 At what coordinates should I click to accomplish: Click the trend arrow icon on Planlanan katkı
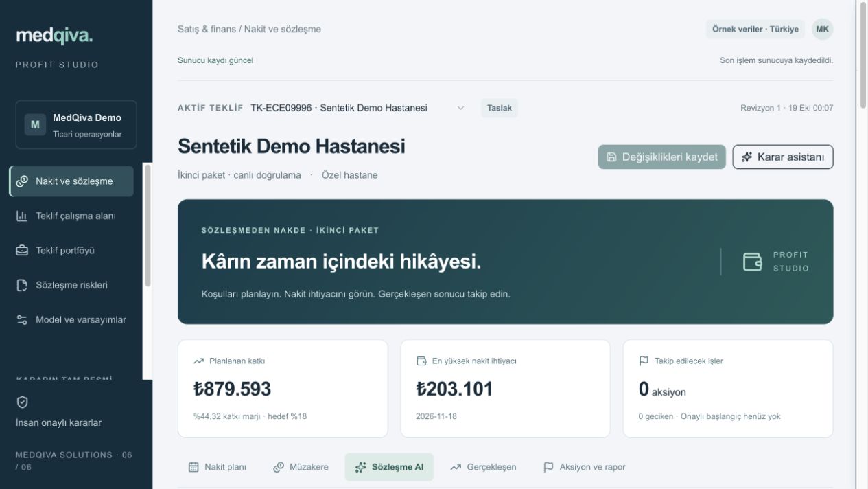click(x=199, y=361)
